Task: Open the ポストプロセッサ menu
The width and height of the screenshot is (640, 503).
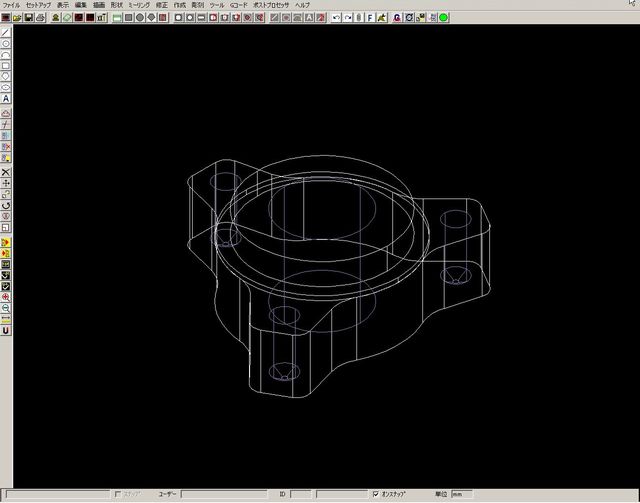Action: point(271,5)
